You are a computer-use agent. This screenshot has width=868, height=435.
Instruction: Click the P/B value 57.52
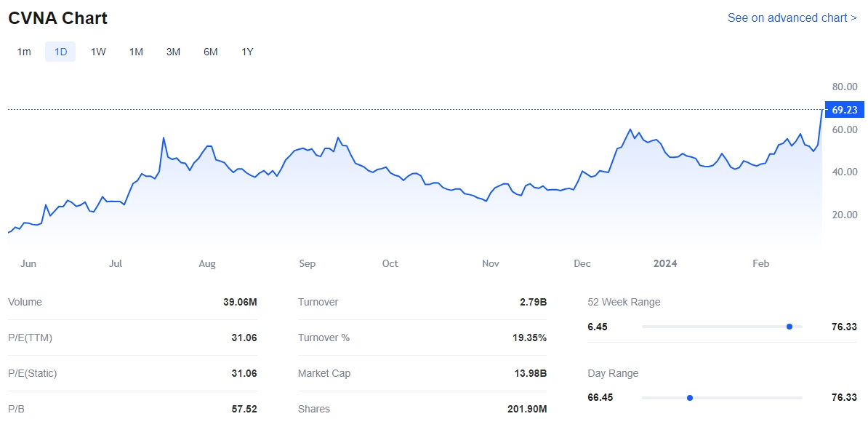click(244, 409)
